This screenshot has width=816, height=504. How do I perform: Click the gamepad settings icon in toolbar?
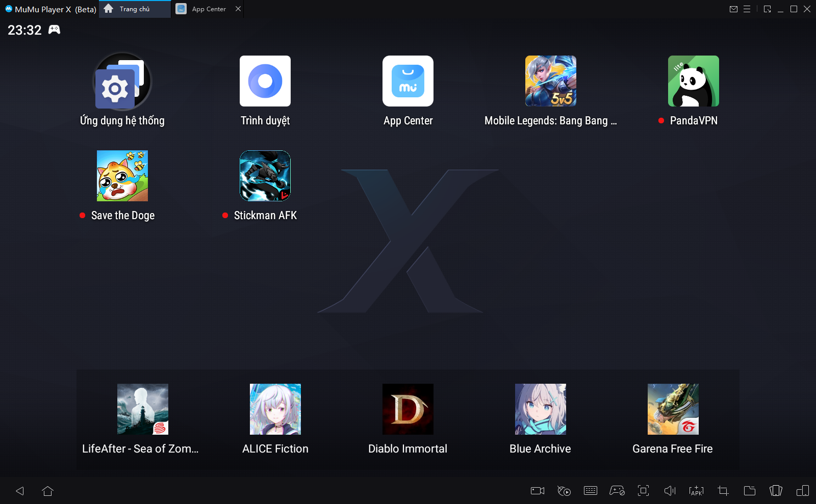pos(617,491)
